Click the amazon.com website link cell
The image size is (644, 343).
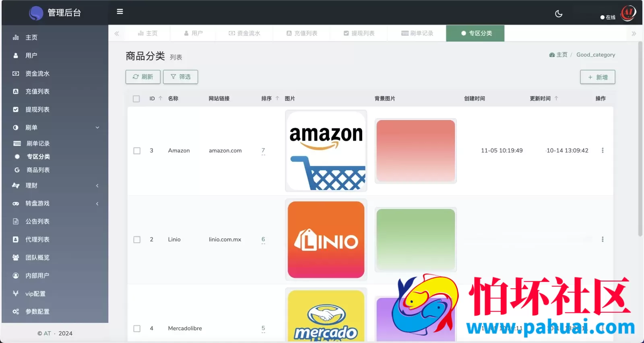(x=225, y=151)
